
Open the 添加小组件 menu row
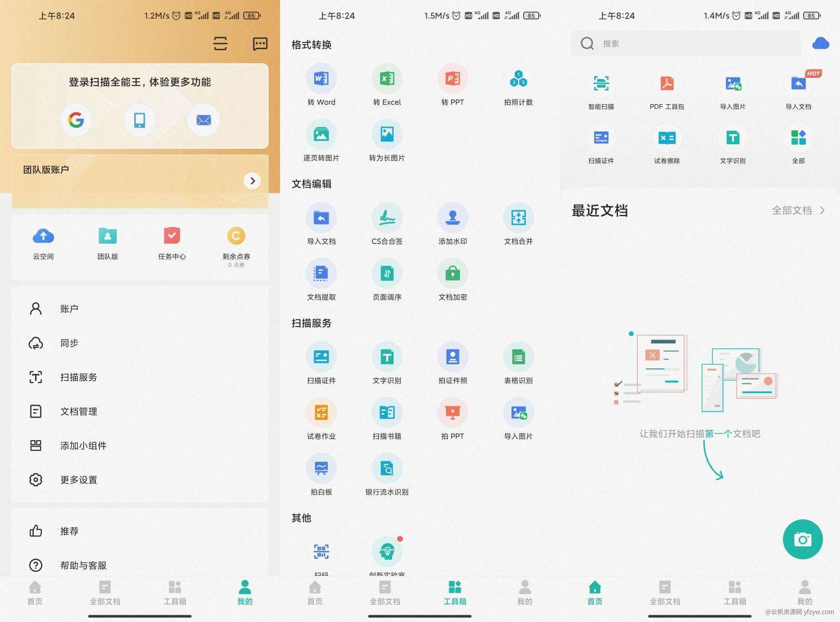click(140, 446)
